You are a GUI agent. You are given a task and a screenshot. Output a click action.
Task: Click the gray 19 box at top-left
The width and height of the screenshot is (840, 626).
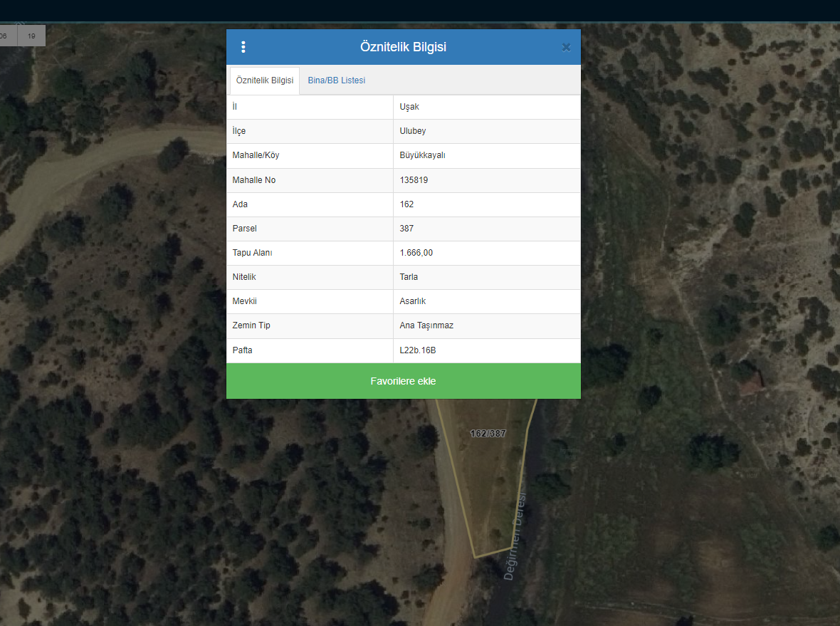click(x=31, y=36)
